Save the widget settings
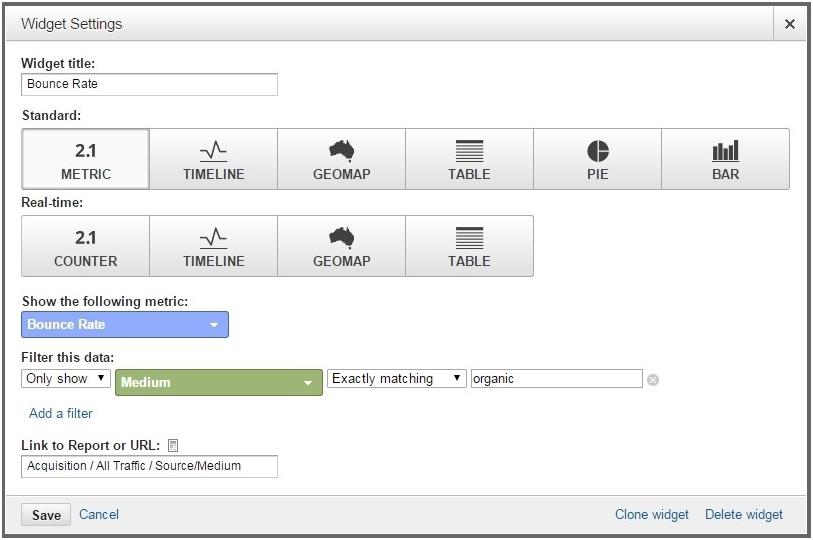 click(46, 515)
